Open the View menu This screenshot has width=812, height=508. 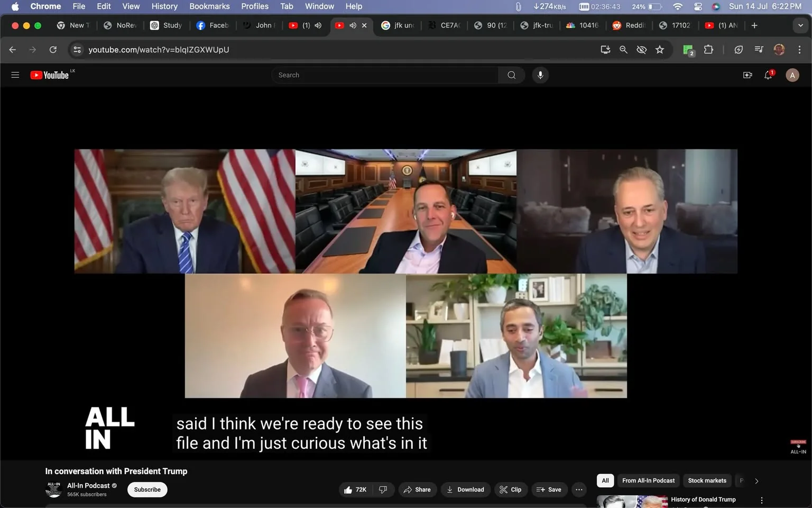pos(131,6)
